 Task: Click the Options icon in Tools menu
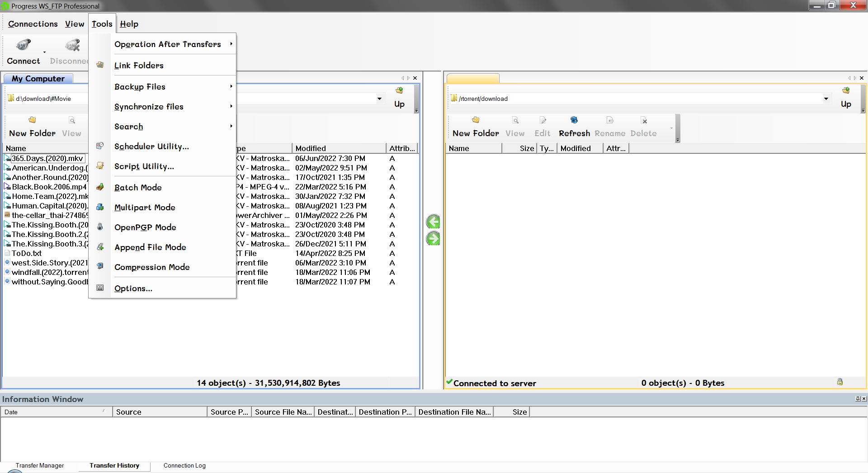(x=100, y=288)
